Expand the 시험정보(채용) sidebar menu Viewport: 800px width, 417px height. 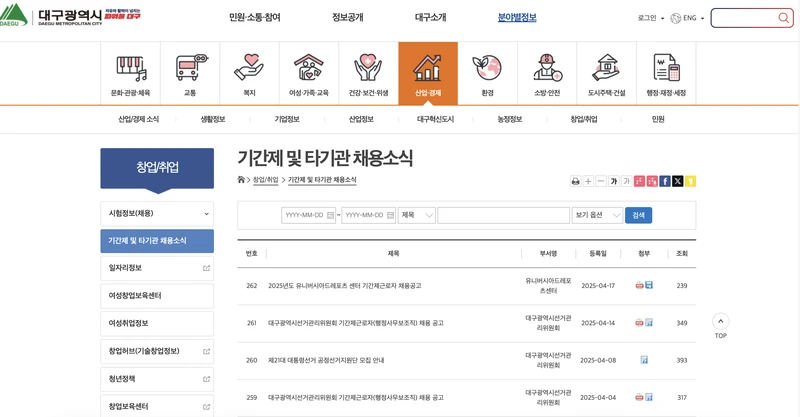point(157,214)
